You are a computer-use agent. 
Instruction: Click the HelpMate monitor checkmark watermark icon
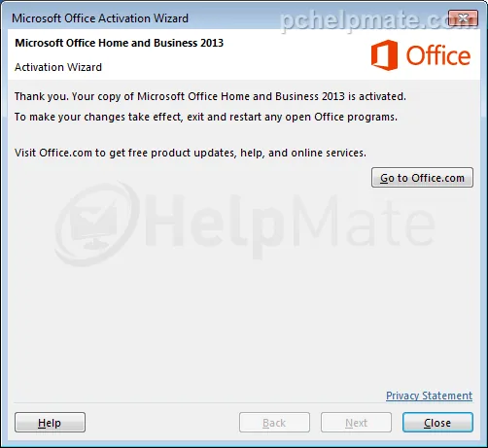[96, 224]
